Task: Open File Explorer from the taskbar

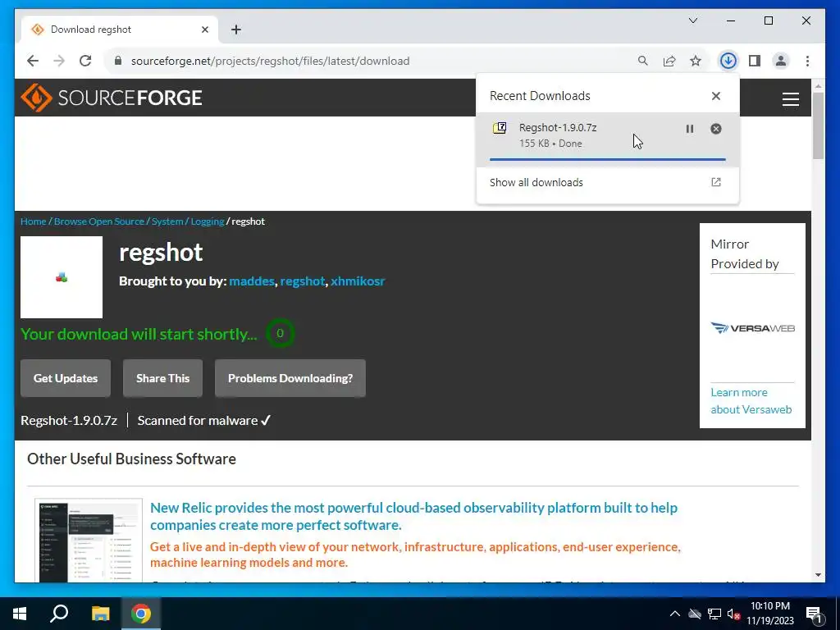Action: point(100,614)
